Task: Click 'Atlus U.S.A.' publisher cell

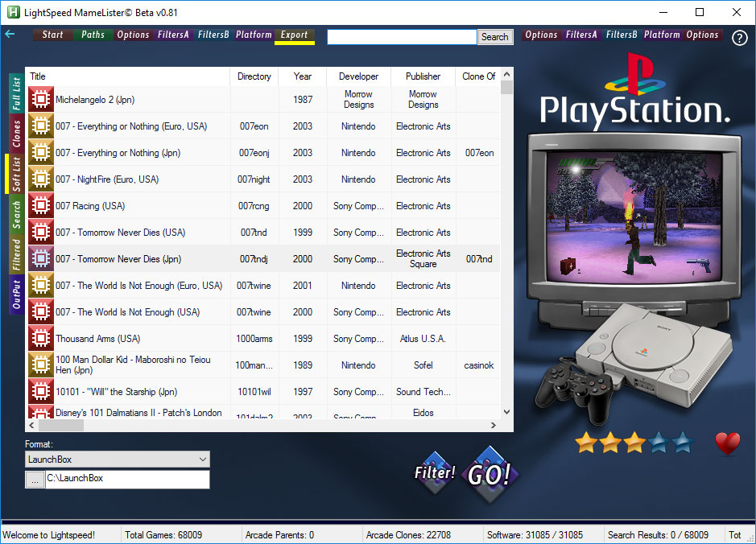Action: [x=423, y=339]
